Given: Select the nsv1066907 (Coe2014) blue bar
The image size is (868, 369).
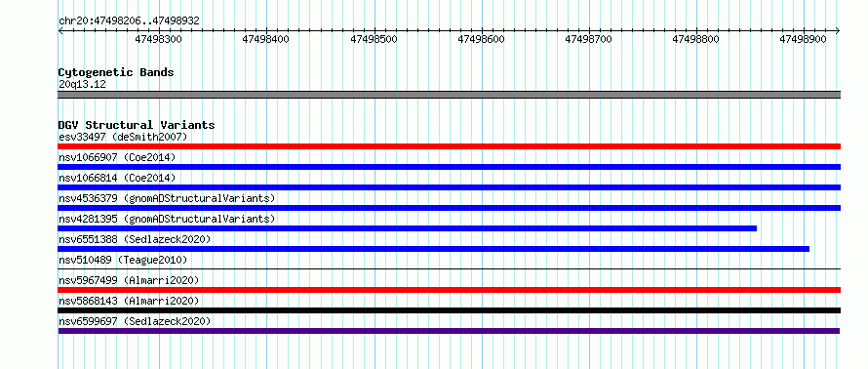Looking at the screenshot, I should click(449, 167).
